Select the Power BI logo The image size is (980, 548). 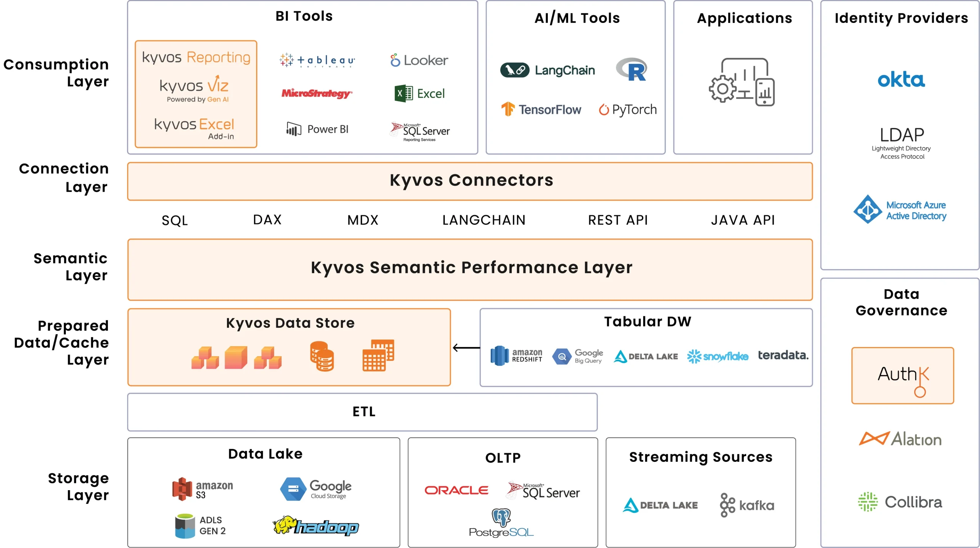point(317,129)
